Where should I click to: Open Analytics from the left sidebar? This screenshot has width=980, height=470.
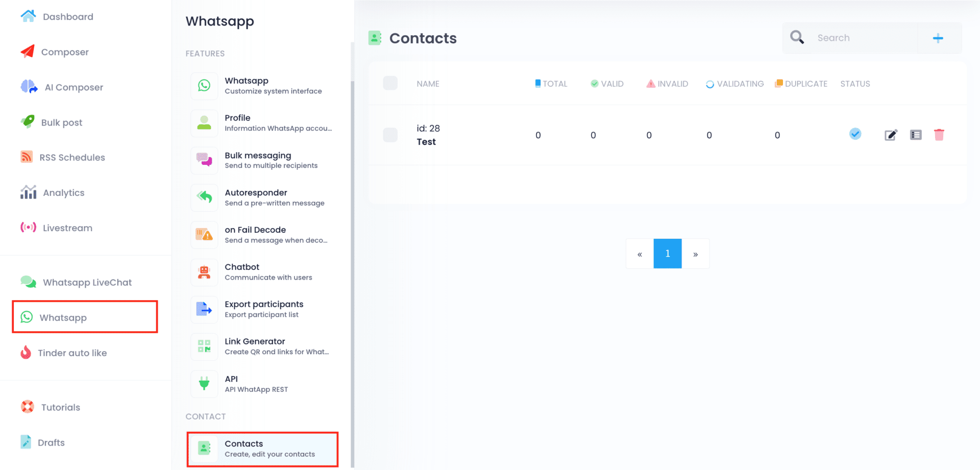click(63, 193)
